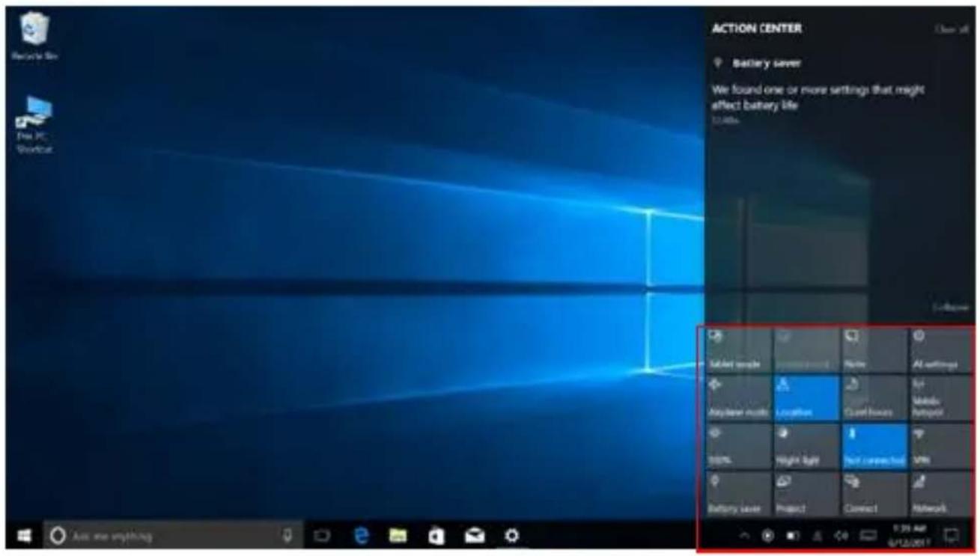
Task: Click the volume speaker tray icon
Action: [x=841, y=536]
